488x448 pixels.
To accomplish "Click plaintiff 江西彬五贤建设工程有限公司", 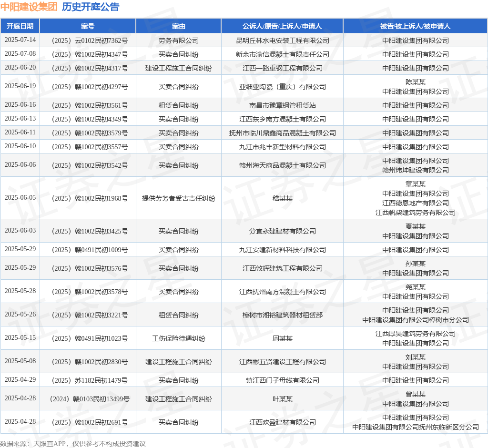I will tap(282, 362).
